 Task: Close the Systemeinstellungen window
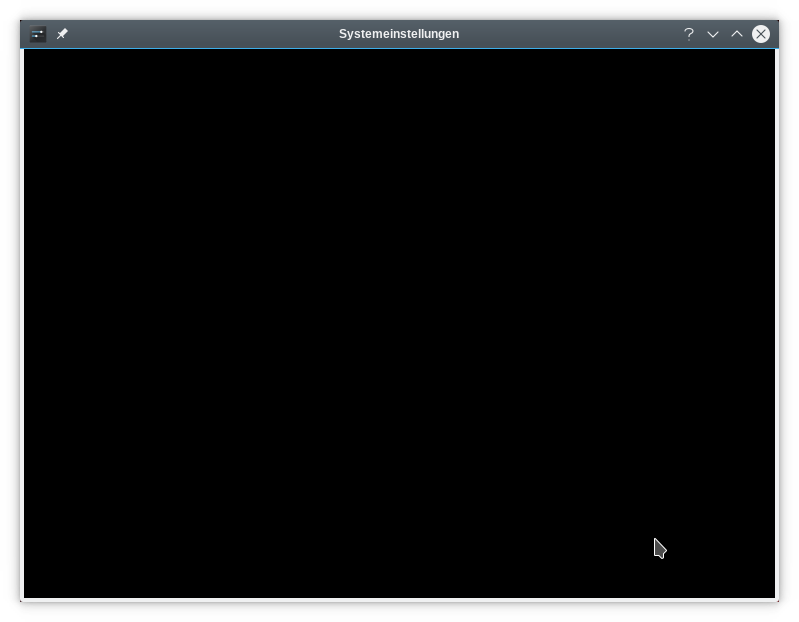click(761, 34)
